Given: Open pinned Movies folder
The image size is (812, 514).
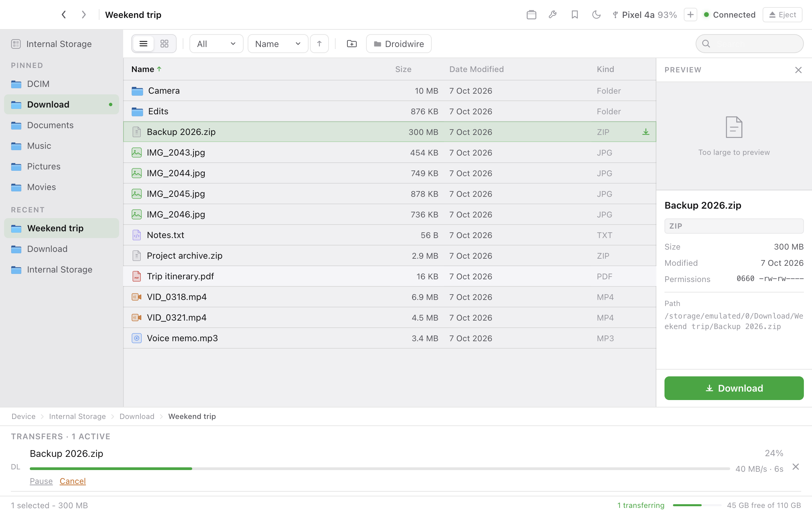Looking at the screenshot, I should [62, 187].
